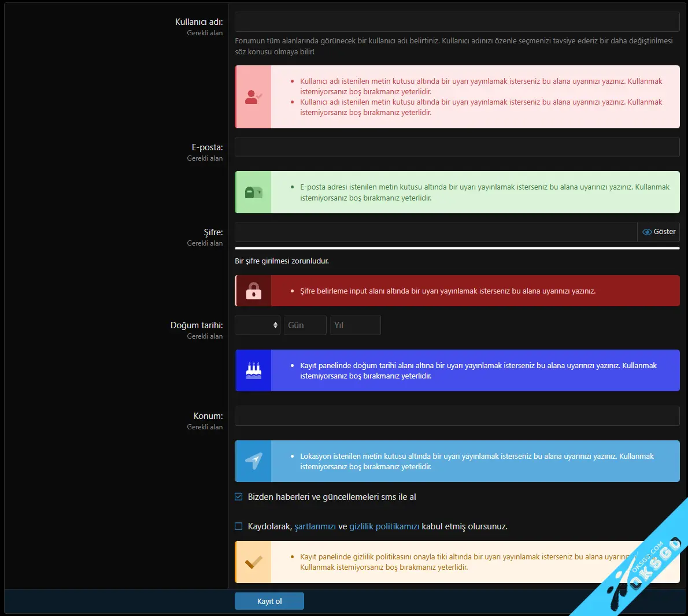Click the eye icon beside Göster
This screenshot has width=688, height=616.
[x=647, y=232]
